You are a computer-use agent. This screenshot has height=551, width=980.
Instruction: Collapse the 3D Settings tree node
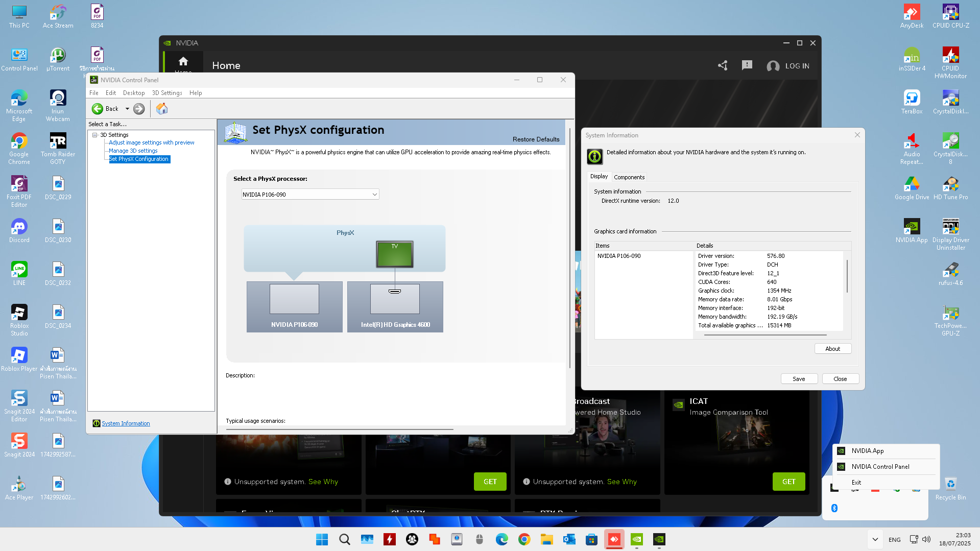pyautogui.click(x=95, y=135)
